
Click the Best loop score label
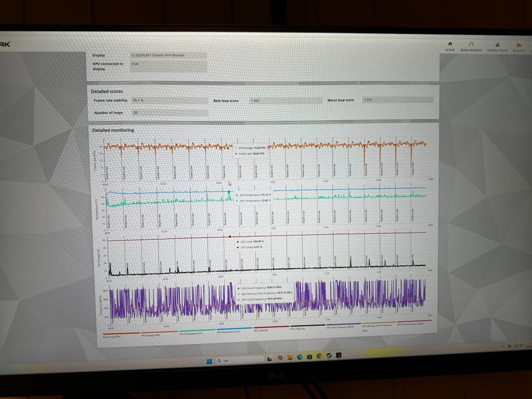pos(226,101)
